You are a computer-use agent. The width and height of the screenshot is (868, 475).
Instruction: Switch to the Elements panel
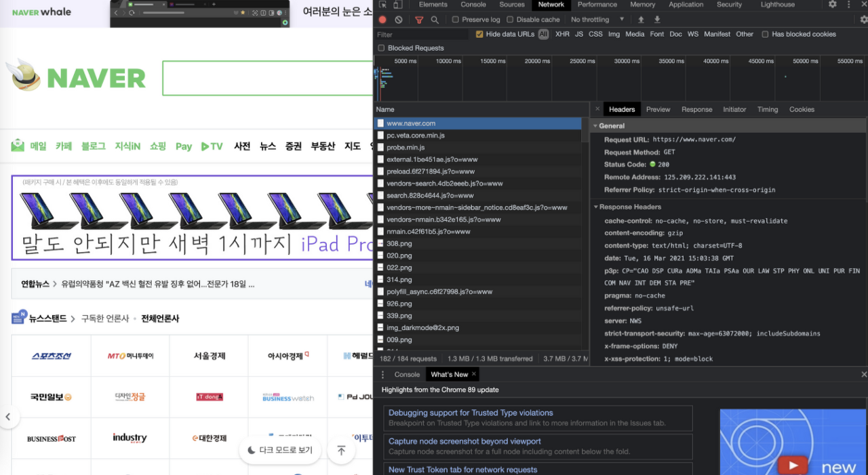[433, 5]
